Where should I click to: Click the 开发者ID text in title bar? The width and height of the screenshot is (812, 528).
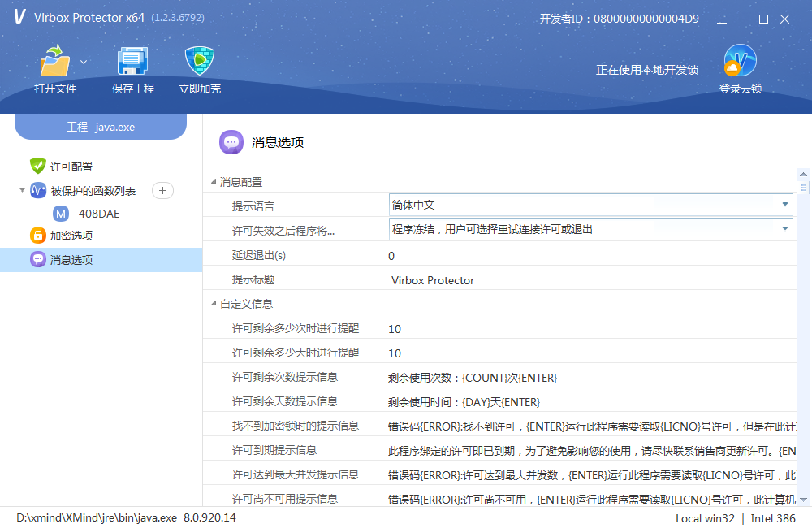[x=619, y=19]
